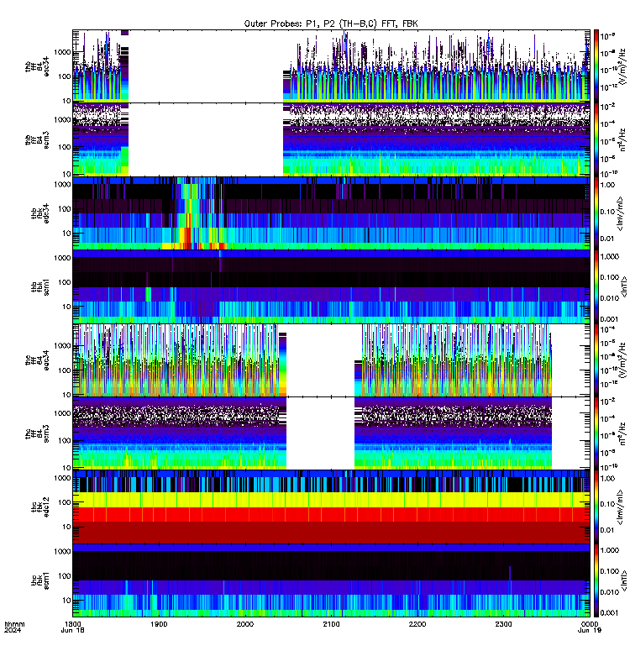Click the thc fff scm3 spectrogram panel
630x672 pixels.
[331, 433]
